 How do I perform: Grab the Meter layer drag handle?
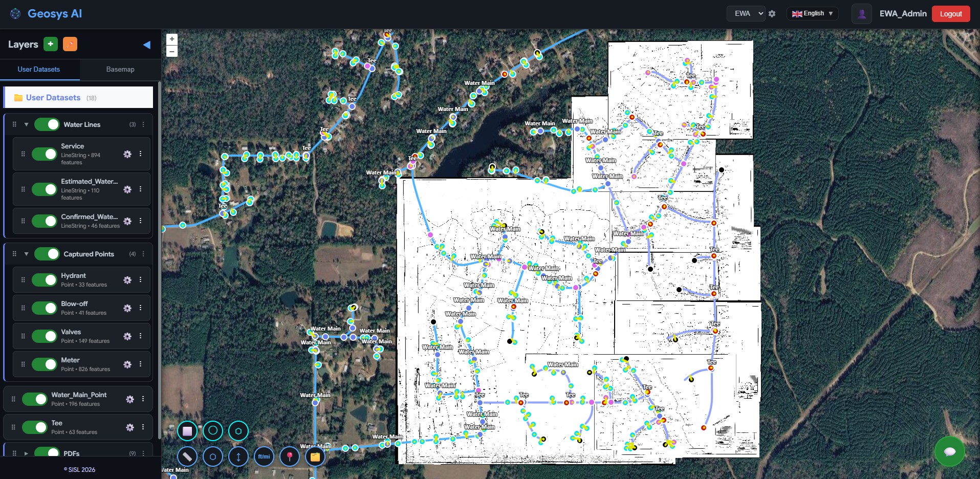(x=23, y=364)
